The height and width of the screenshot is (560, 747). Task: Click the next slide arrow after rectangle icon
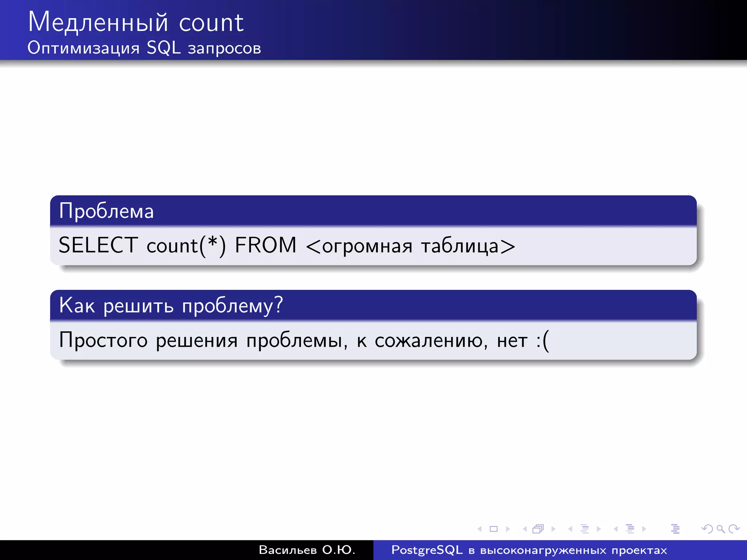[x=508, y=529]
